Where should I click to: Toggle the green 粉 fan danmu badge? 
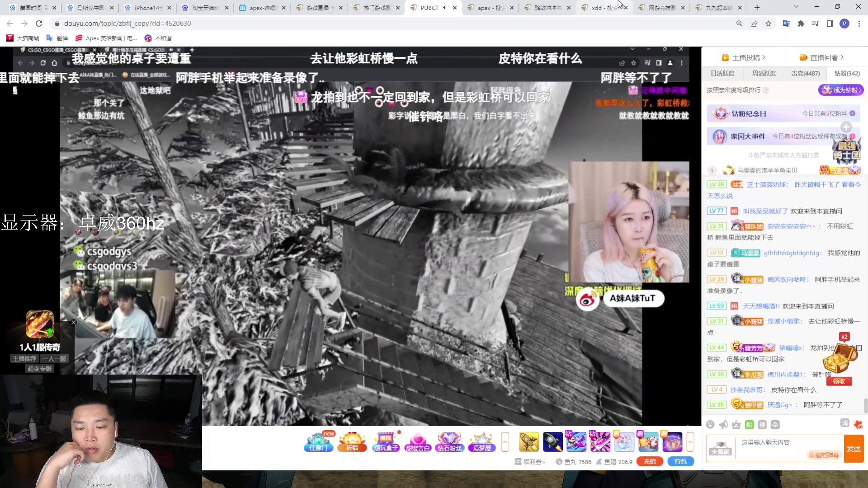click(749, 424)
